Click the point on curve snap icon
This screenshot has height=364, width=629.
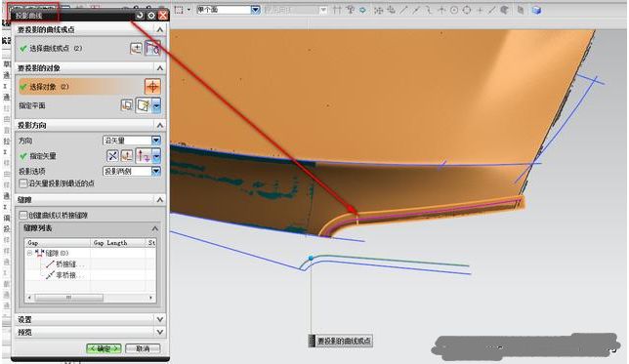(492, 10)
